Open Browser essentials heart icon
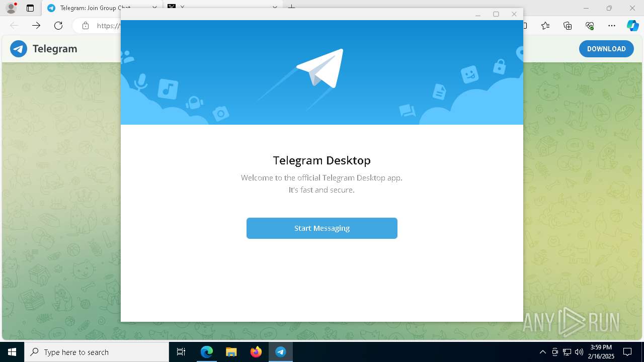This screenshot has height=362, width=644. click(590, 26)
